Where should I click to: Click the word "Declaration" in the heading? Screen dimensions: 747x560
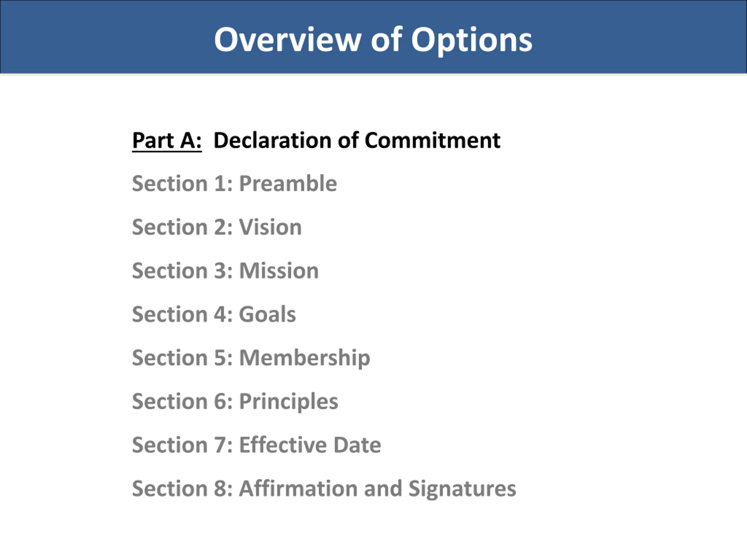coord(272,140)
